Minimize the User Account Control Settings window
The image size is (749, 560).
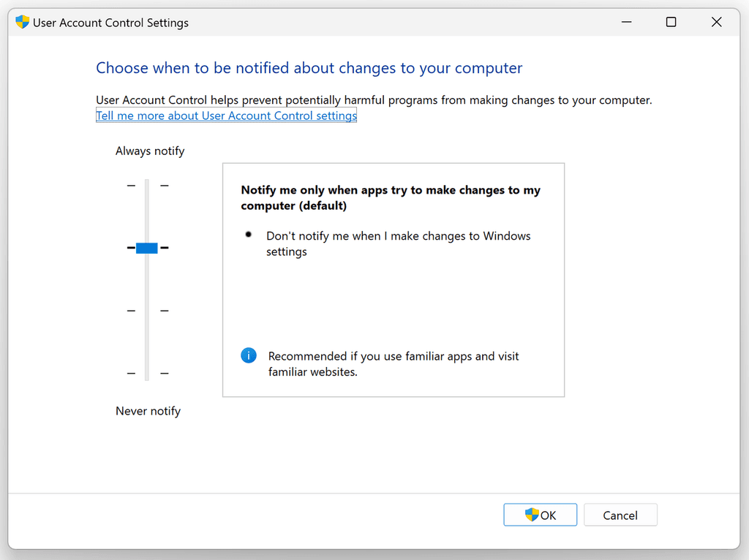click(x=626, y=22)
